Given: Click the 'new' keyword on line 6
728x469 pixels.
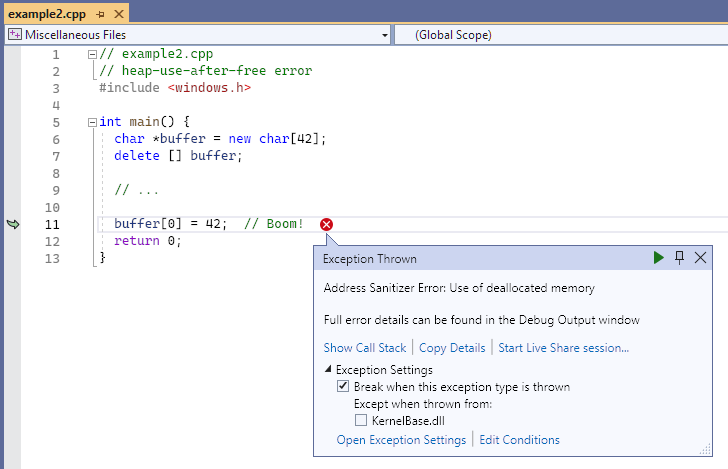Looking at the screenshot, I should (x=240, y=139).
